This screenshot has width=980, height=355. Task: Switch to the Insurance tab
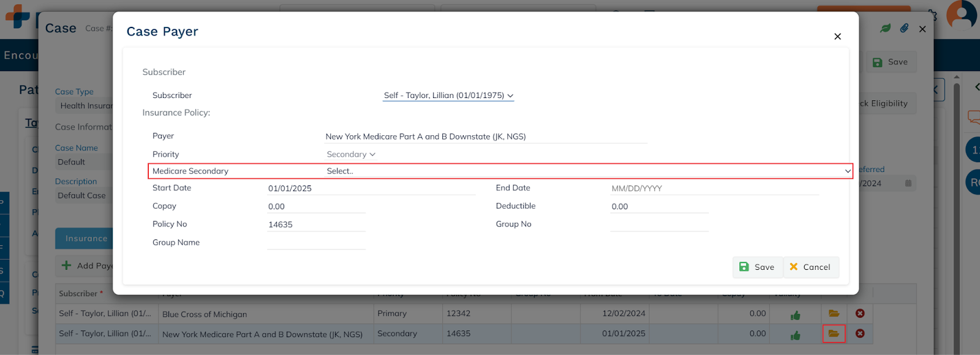86,239
